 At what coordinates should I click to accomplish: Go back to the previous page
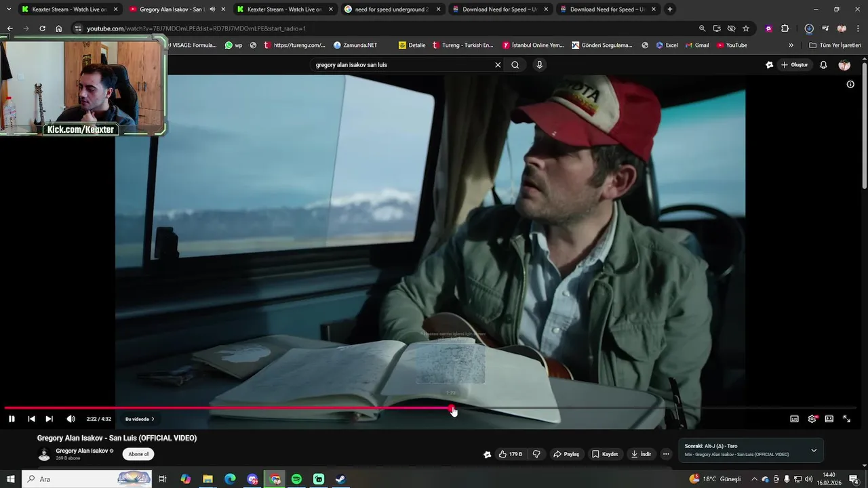tap(9, 28)
